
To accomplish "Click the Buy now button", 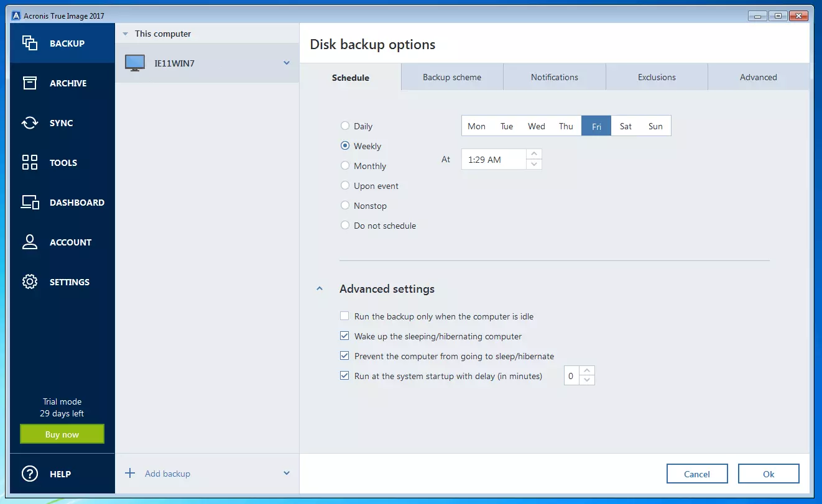I will (x=62, y=434).
